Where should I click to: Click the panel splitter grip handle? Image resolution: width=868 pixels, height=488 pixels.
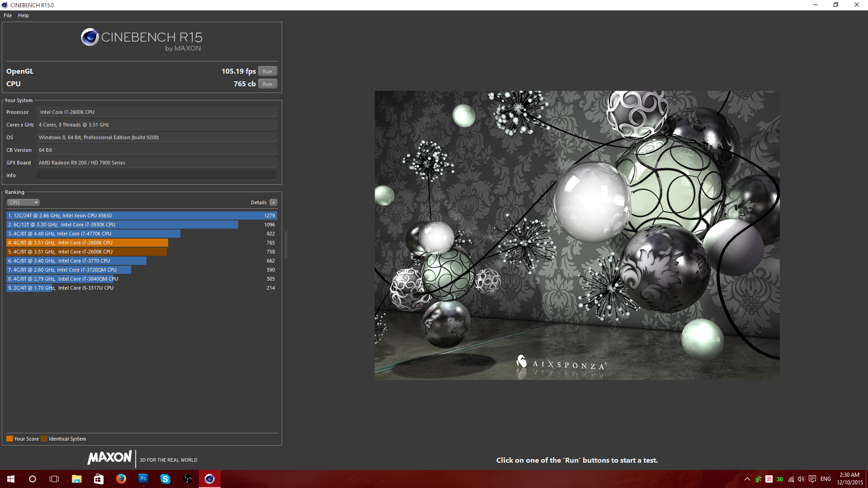coord(286,244)
